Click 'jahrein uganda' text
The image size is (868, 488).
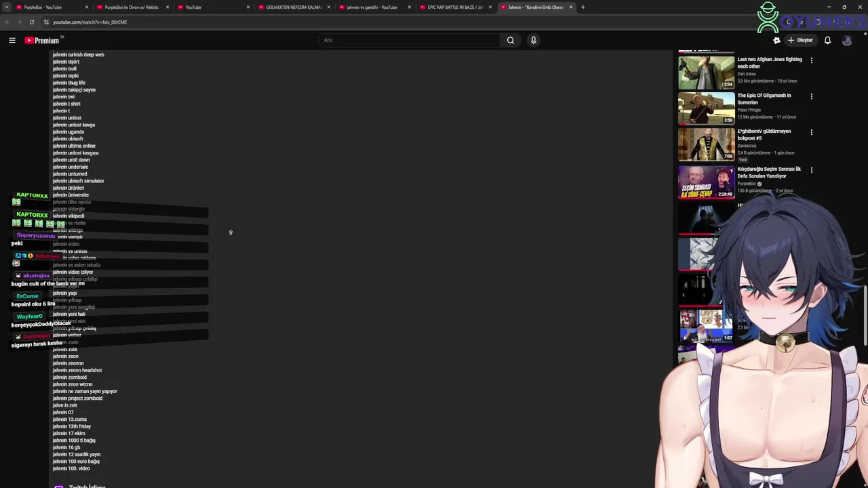68,132
